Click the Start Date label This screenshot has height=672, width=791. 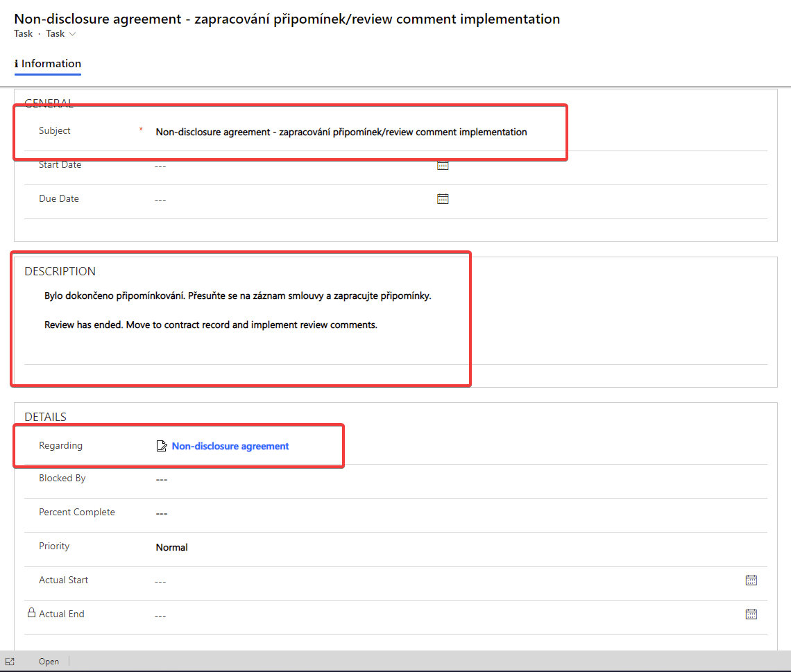(x=60, y=165)
